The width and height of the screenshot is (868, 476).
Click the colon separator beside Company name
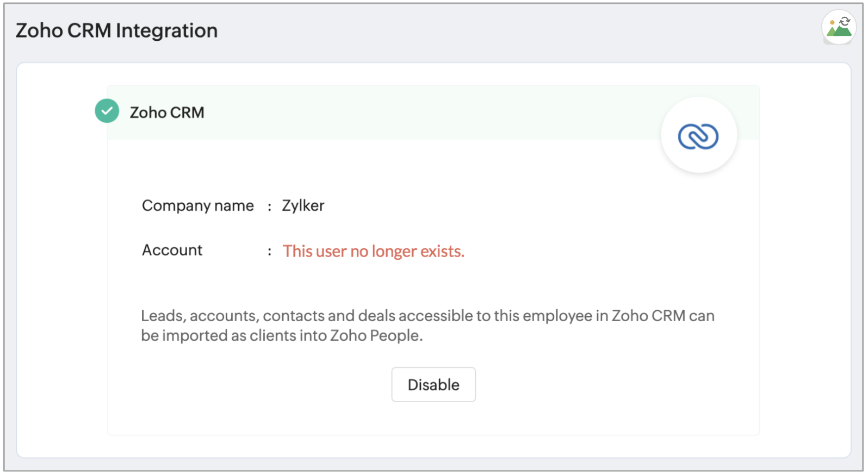pyautogui.click(x=269, y=206)
